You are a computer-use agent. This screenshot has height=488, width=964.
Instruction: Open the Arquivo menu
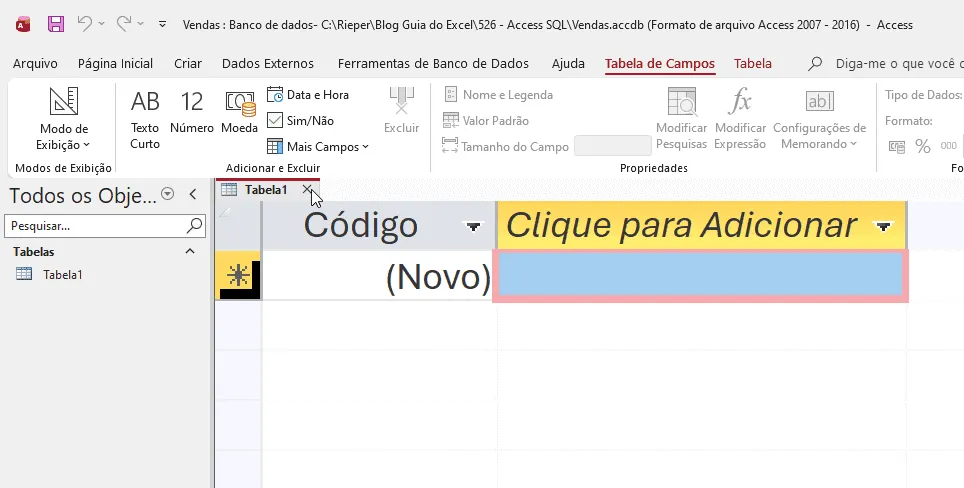click(x=35, y=63)
